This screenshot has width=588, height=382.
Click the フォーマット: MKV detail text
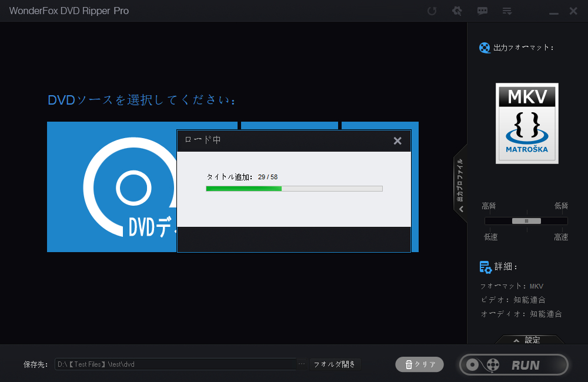512,286
